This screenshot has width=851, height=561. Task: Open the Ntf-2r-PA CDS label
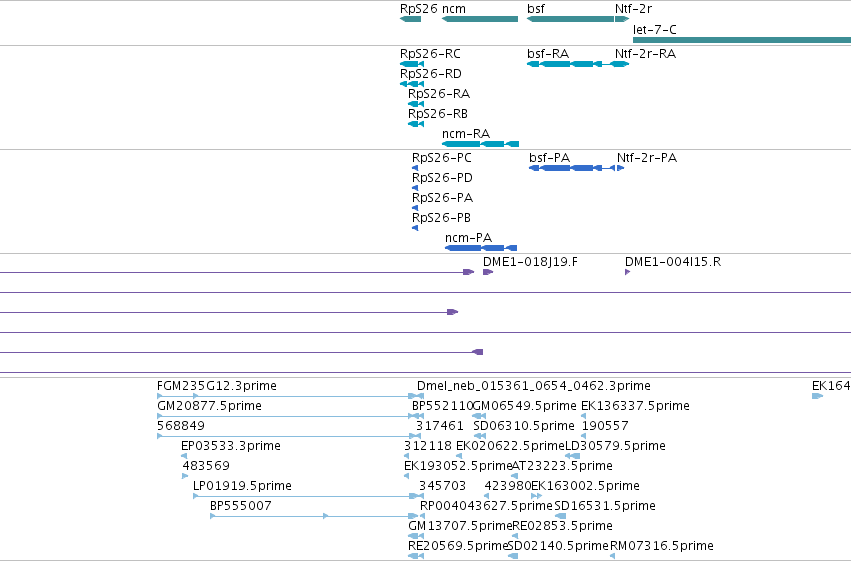coord(647,158)
